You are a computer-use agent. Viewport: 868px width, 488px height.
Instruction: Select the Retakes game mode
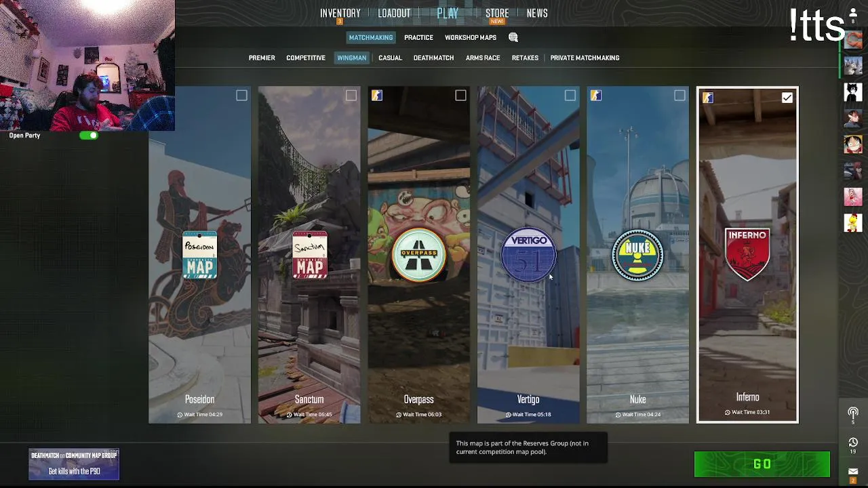coord(525,58)
